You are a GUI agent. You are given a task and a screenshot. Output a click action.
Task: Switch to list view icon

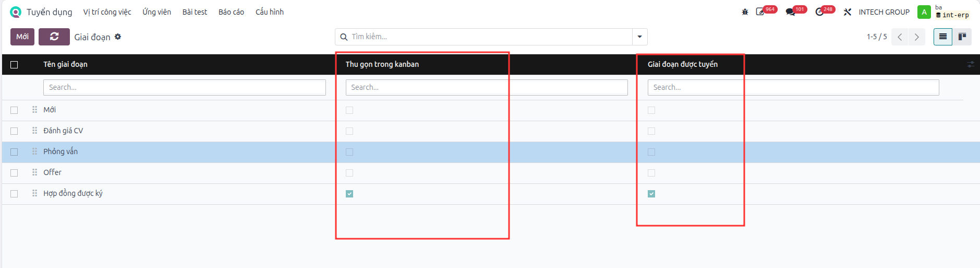pyautogui.click(x=943, y=37)
